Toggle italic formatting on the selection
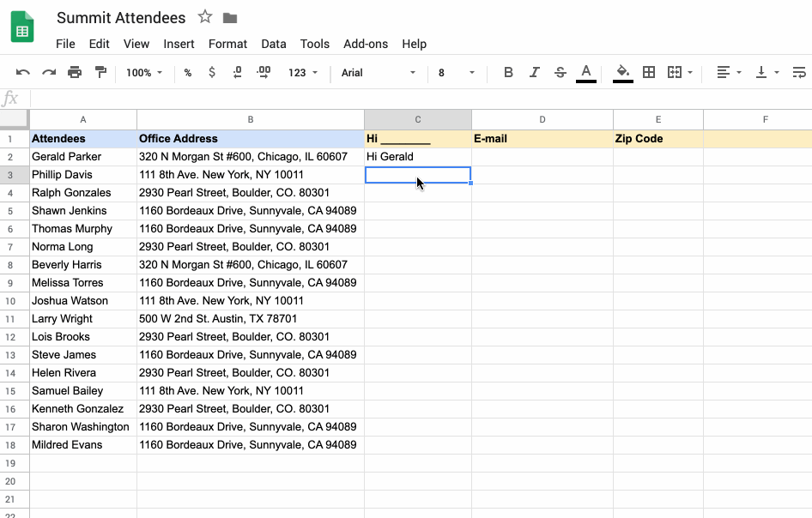The width and height of the screenshot is (812, 518). (532, 73)
